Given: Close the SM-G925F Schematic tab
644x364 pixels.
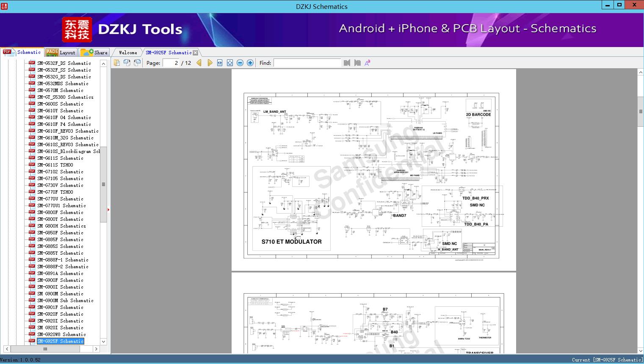Looking at the screenshot, I should coord(195,53).
